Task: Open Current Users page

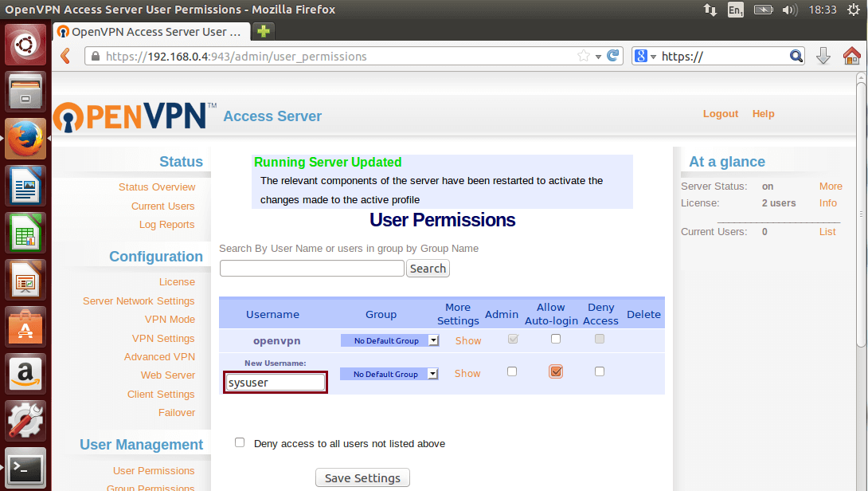Action: tap(162, 206)
